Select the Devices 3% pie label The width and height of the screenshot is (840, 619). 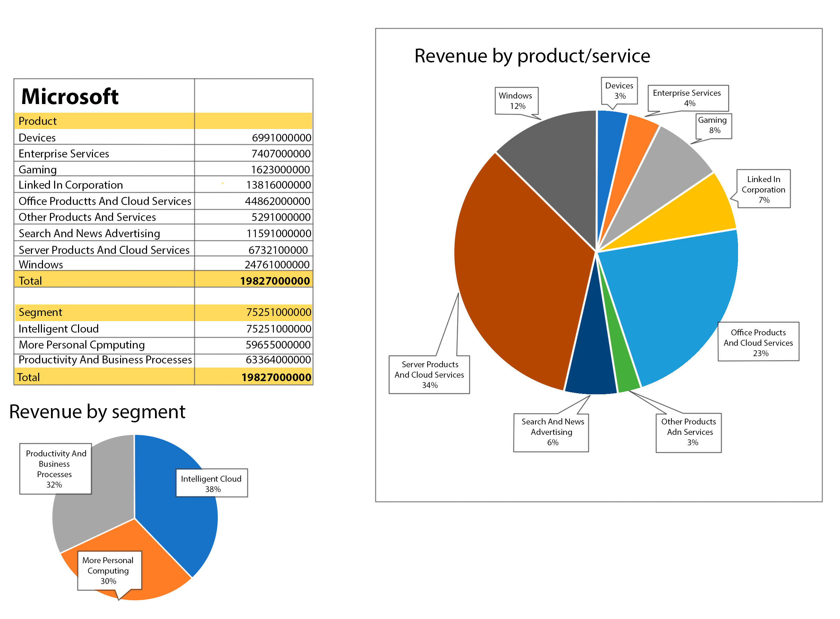click(x=619, y=91)
